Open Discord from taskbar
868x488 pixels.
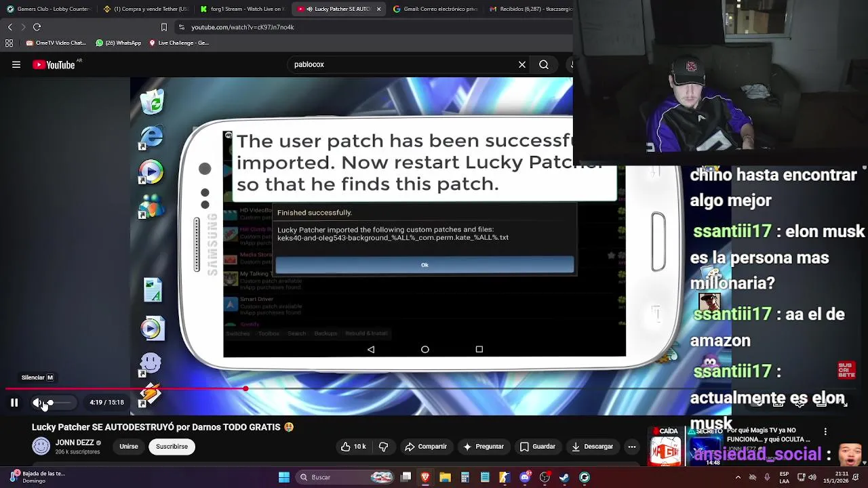pyautogui.click(x=525, y=477)
